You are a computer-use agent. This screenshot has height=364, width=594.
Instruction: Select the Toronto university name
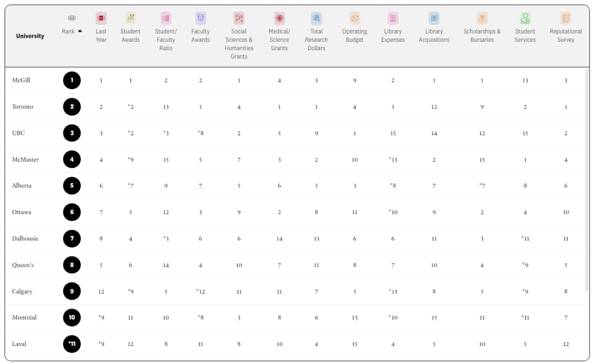23,107
